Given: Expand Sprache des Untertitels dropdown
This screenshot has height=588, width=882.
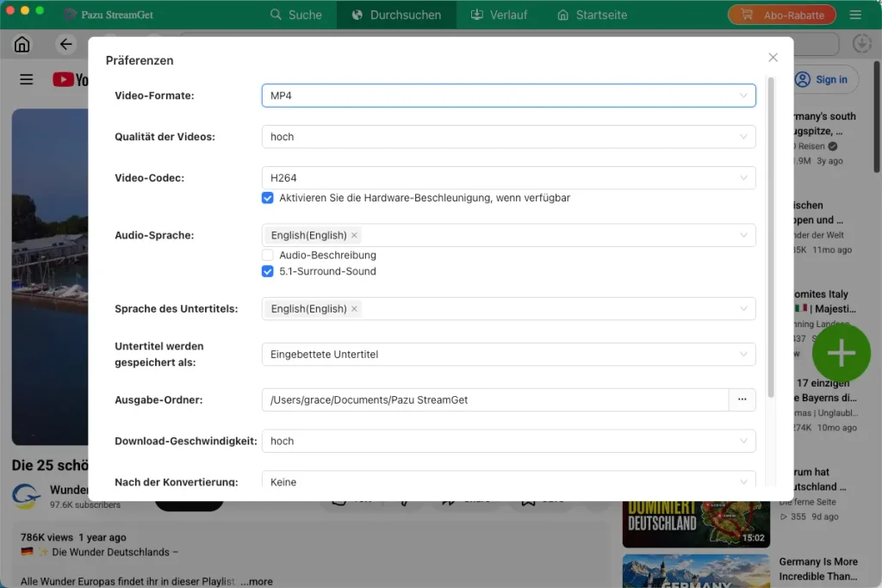Looking at the screenshot, I should click(508, 308).
